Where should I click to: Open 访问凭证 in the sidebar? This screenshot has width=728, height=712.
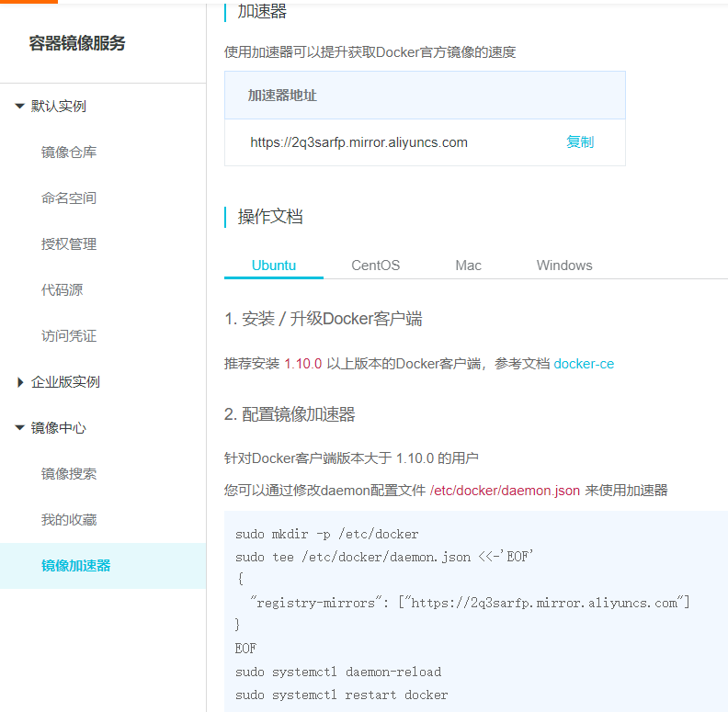coord(69,336)
